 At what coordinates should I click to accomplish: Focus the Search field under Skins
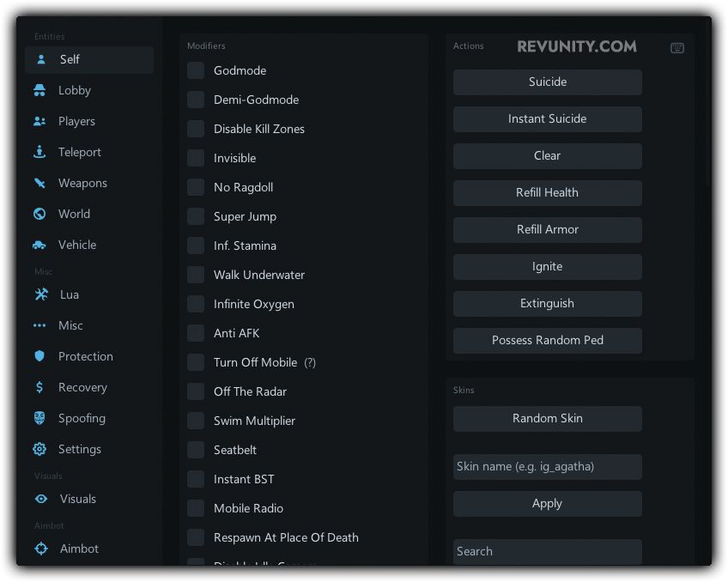point(547,551)
